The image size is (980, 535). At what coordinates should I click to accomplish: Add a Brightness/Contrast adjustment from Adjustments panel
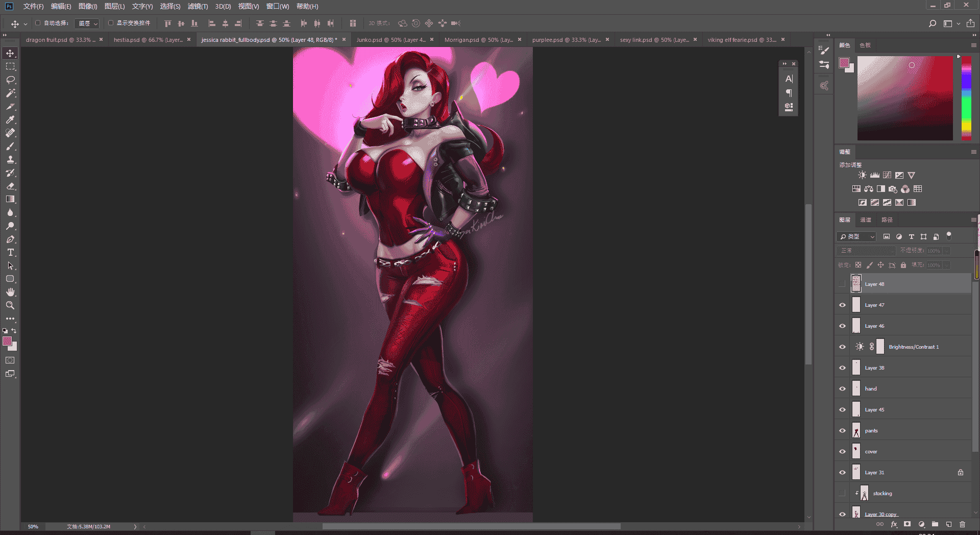pyautogui.click(x=862, y=175)
